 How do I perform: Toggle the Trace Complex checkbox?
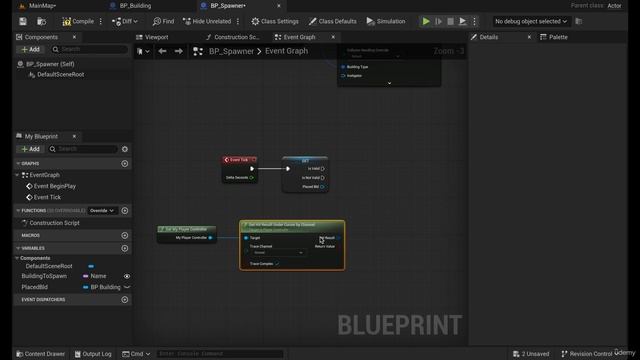point(277,264)
